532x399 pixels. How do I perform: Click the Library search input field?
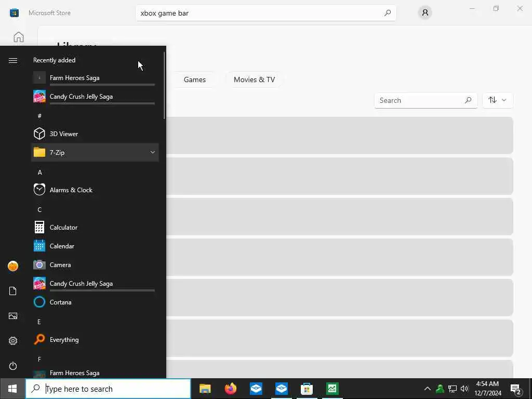(x=426, y=100)
